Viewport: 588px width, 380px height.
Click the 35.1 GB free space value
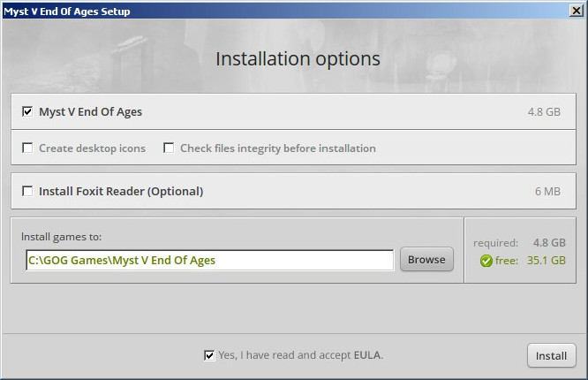pyautogui.click(x=547, y=260)
